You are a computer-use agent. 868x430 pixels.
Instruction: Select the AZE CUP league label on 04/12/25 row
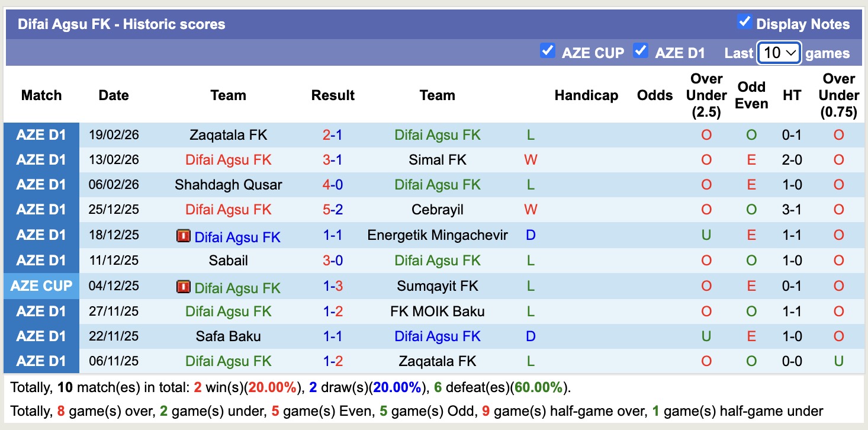pyautogui.click(x=41, y=286)
